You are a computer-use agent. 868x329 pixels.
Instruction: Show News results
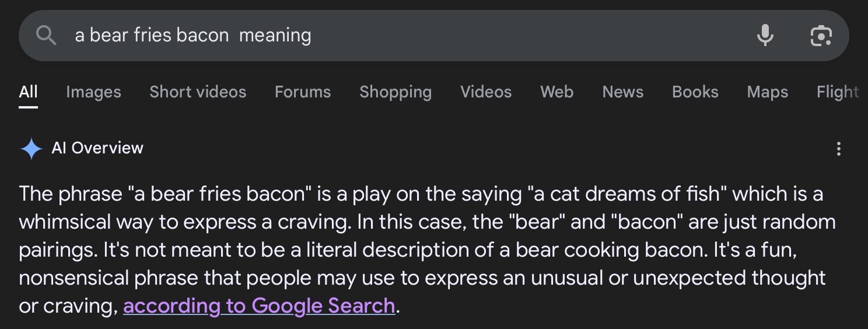click(622, 92)
